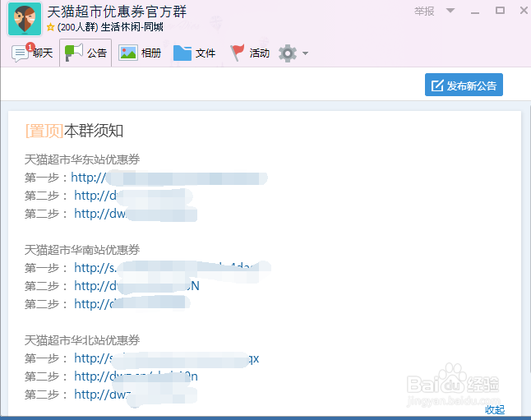Open the 华南站 第一步 http://s. link

click(x=173, y=268)
